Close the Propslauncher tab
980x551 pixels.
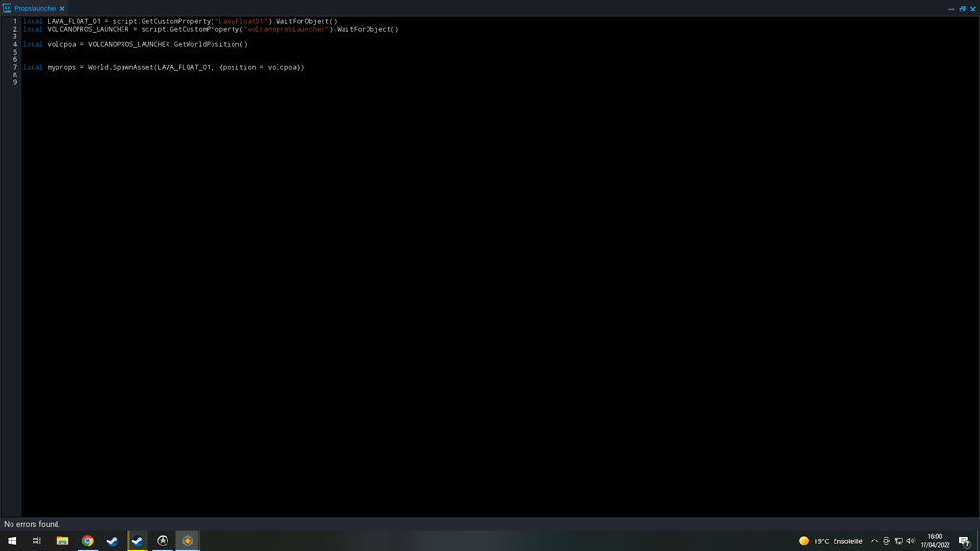click(x=62, y=9)
